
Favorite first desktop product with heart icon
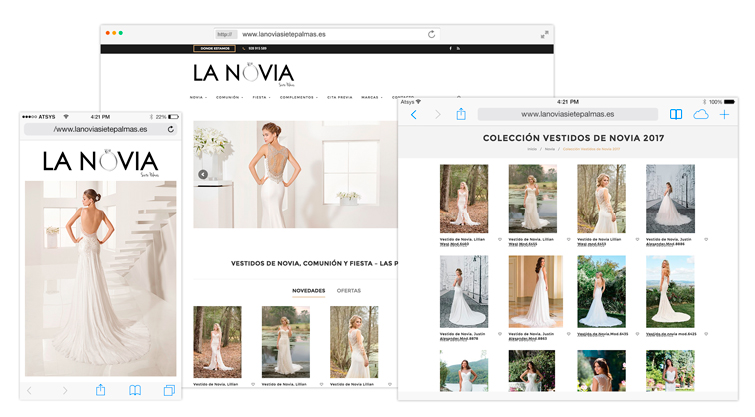(x=253, y=384)
